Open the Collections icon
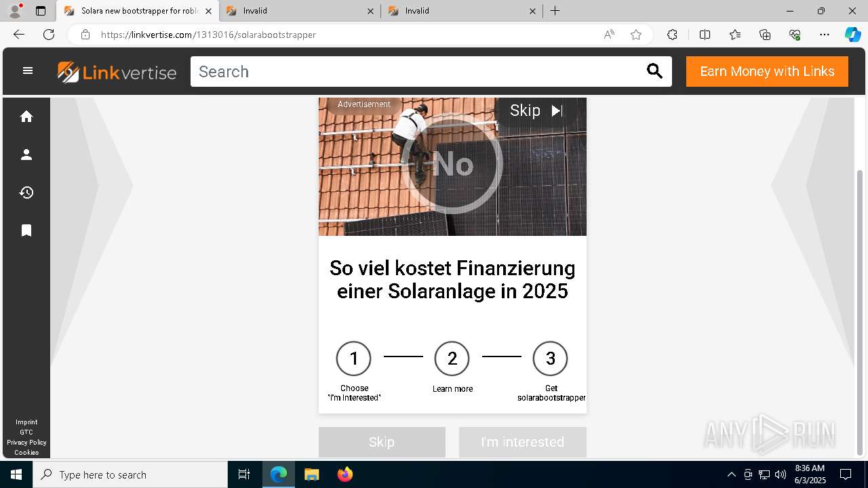The image size is (868, 488). click(x=765, y=35)
